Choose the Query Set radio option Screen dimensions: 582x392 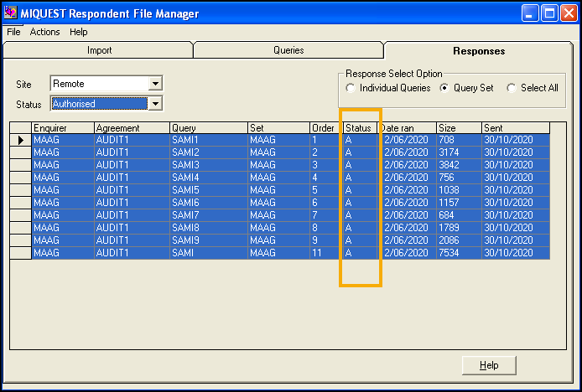click(x=444, y=89)
